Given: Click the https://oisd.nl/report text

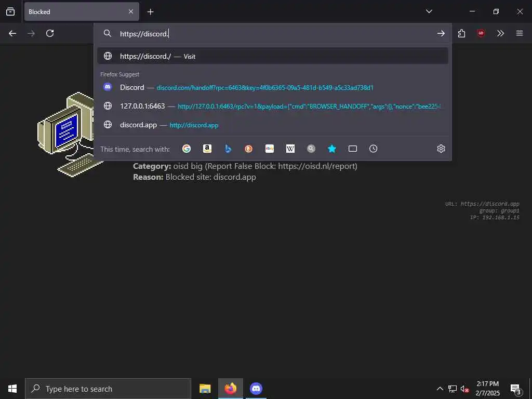Looking at the screenshot, I should pos(316,166).
